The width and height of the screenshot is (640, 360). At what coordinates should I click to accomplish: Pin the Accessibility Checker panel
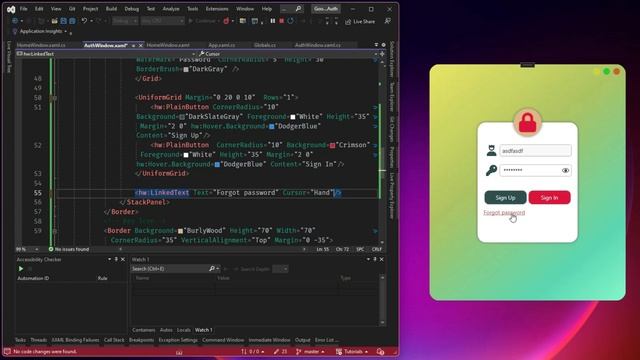click(116, 260)
